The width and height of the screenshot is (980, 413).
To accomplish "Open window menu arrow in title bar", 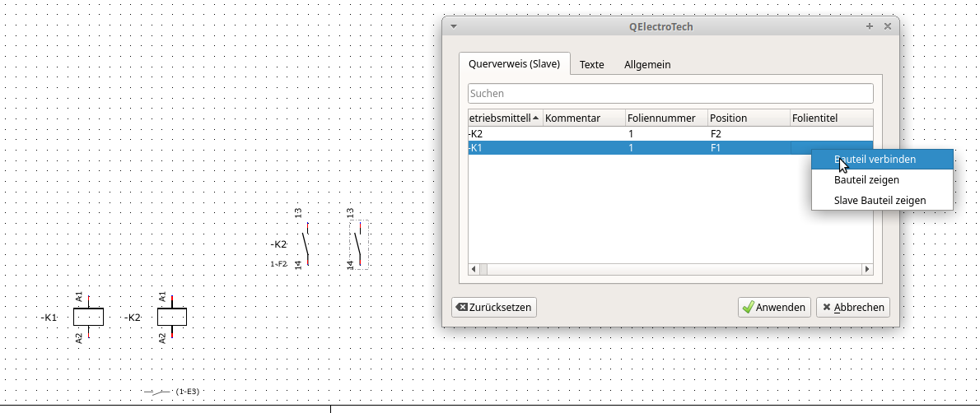I will (454, 26).
